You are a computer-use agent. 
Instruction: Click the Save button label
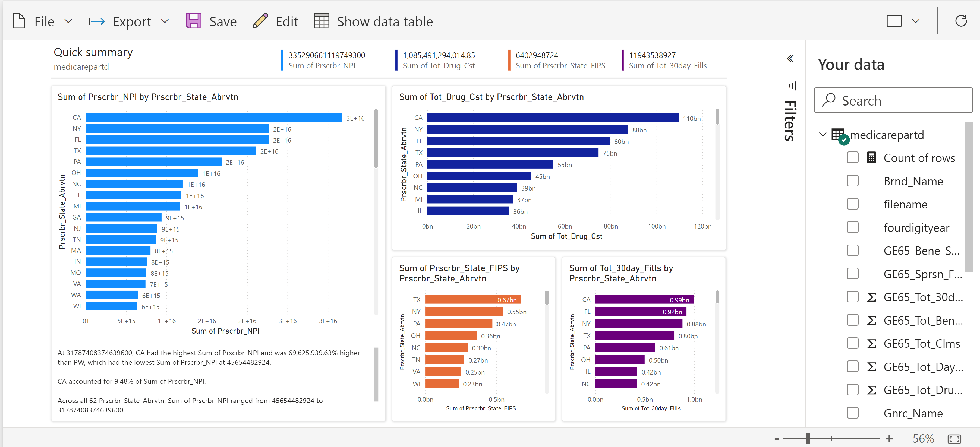pyautogui.click(x=223, y=22)
